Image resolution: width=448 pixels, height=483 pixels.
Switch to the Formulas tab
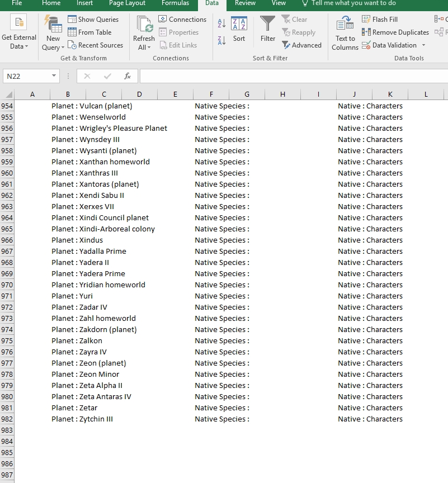(175, 3)
